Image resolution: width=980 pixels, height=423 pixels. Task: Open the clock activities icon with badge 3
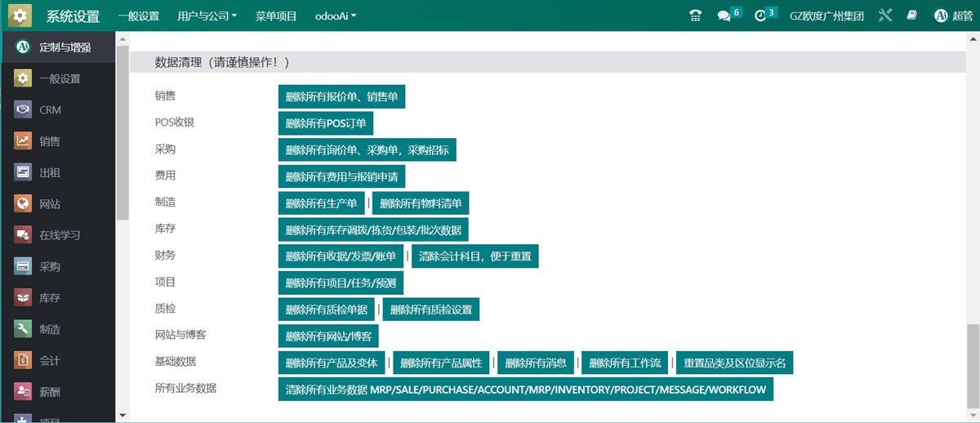pyautogui.click(x=761, y=16)
